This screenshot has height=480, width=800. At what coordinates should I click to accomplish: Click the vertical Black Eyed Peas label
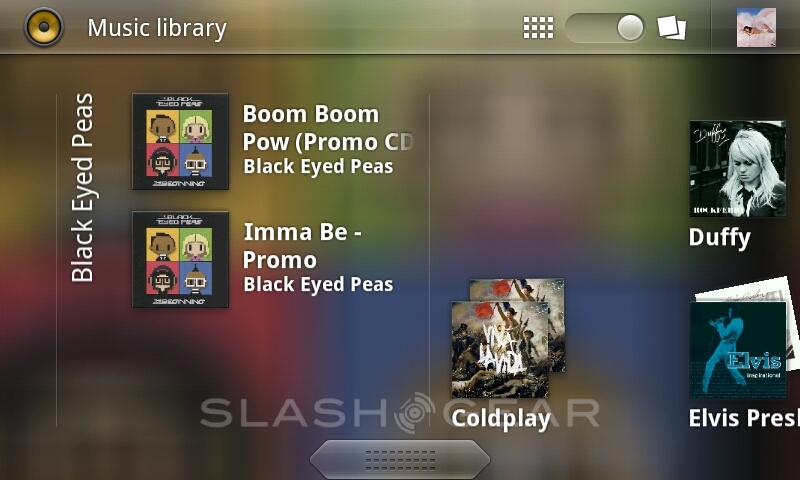[82, 188]
